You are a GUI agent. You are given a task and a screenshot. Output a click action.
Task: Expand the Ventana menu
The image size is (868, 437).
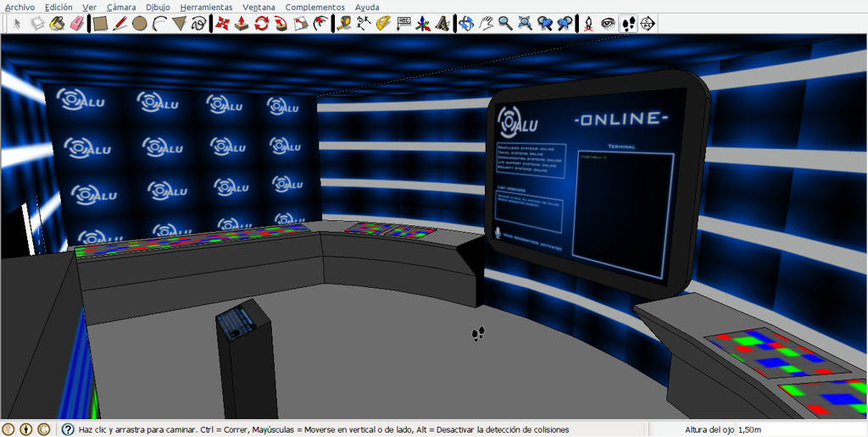pos(259,7)
